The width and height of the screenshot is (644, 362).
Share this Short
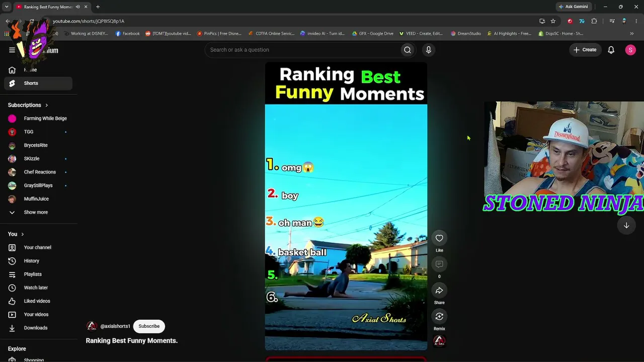[x=439, y=291]
